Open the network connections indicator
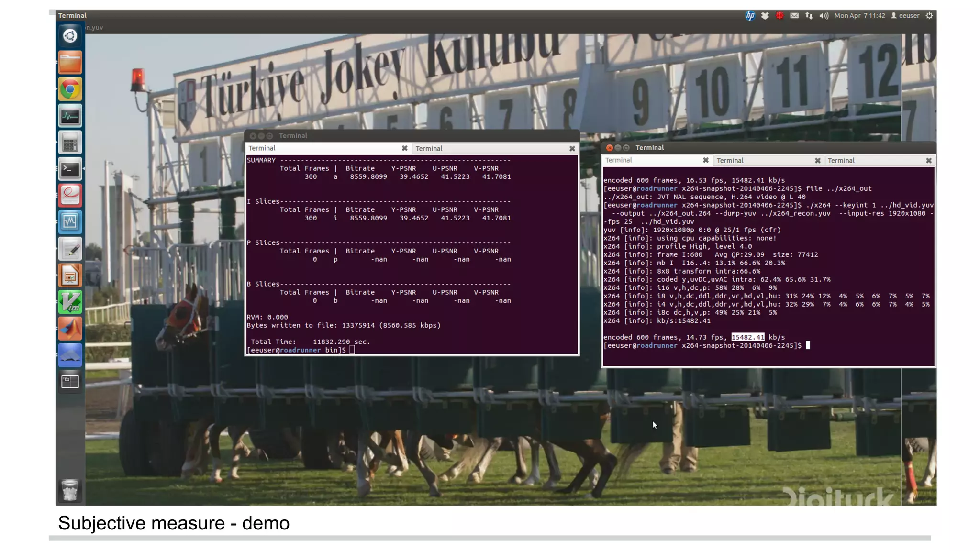Screen dimensions: 980x551 809,16
